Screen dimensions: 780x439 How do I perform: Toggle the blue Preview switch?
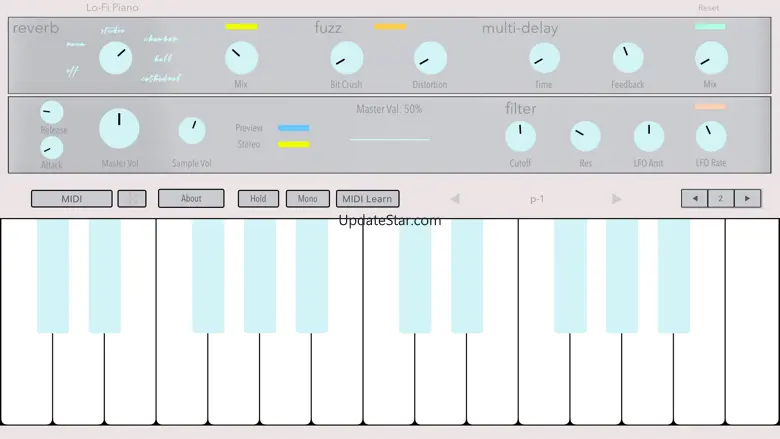293,128
